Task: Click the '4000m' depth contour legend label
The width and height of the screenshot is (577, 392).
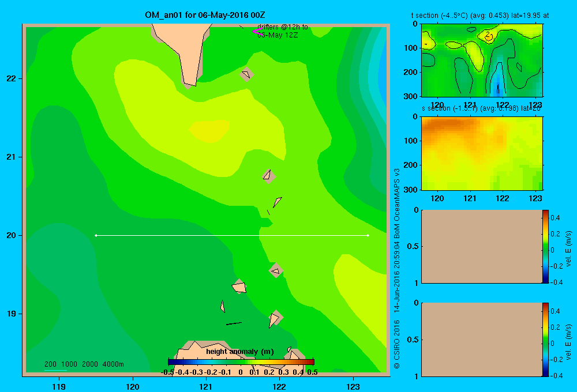Action: [x=113, y=364]
